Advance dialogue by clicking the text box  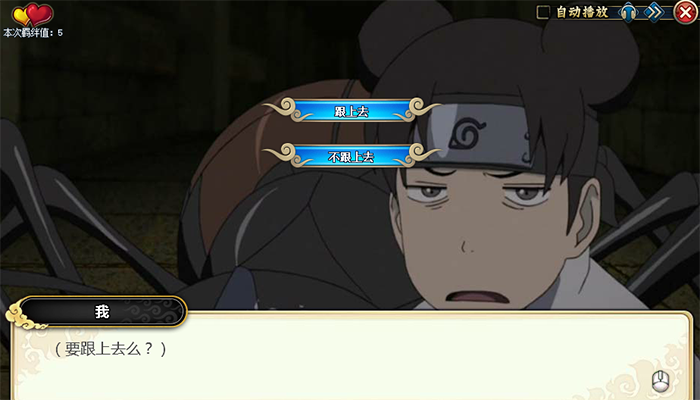point(351,356)
